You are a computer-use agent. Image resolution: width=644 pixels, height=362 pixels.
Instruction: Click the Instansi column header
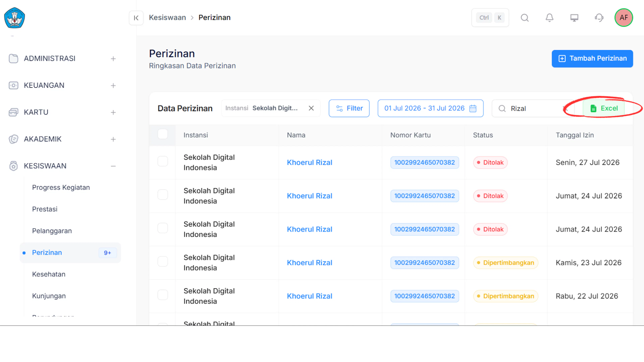[x=196, y=135]
